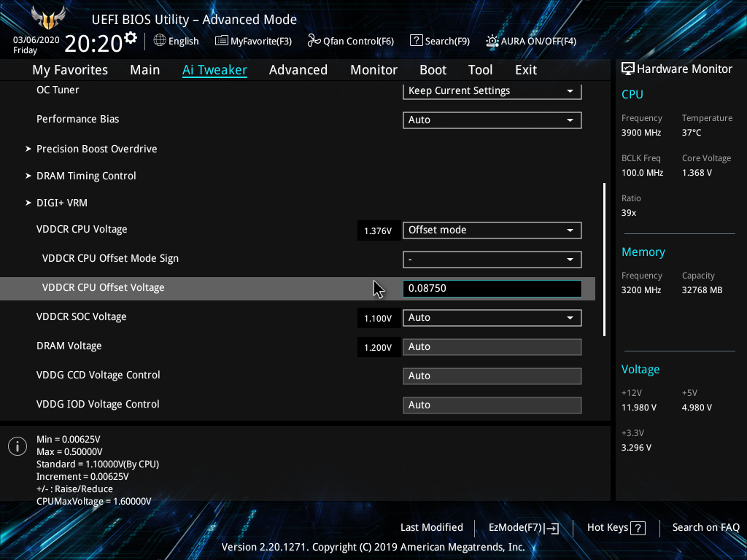Select the OC Tuner label
This screenshot has width=747, height=560.
(58, 90)
